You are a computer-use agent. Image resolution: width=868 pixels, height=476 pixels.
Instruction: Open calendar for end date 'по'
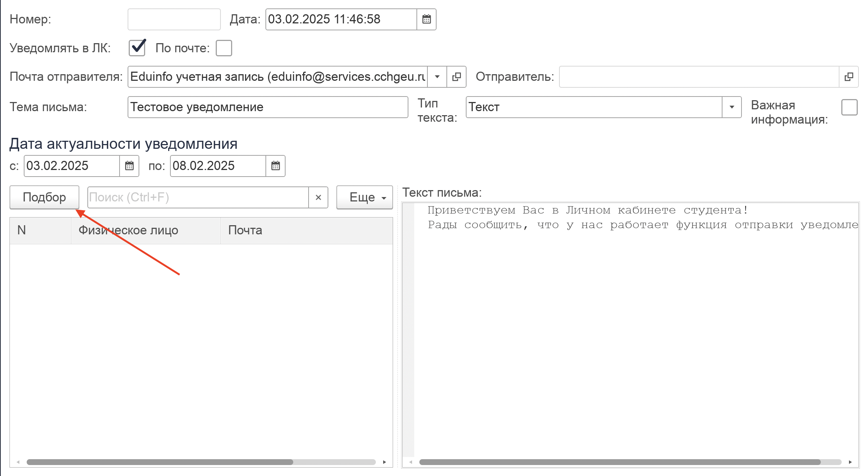(x=275, y=166)
